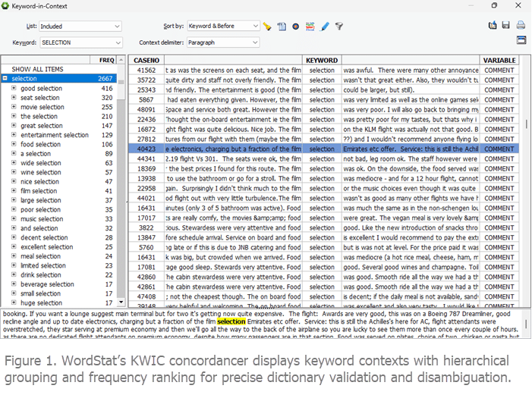Image resolution: width=532 pixels, height=398 pixels.
Task: Select the highlighted row with case 40423
Action: coord(324,149)
